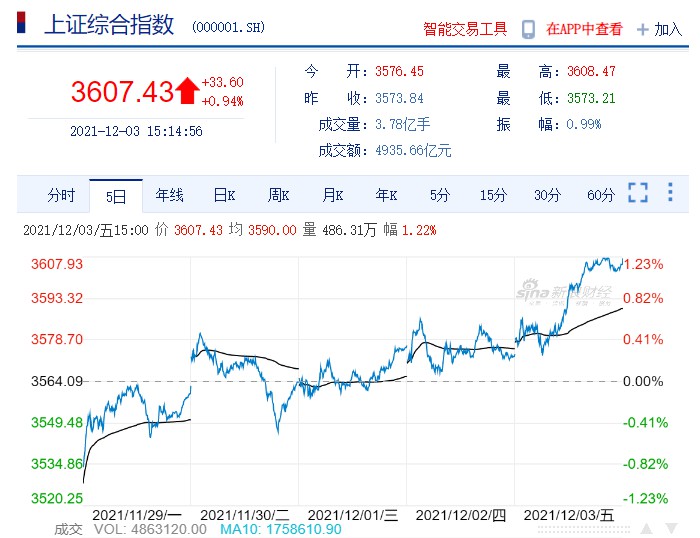
Task: Click the 幅 value 1.22%
Action: coord(419,230)
